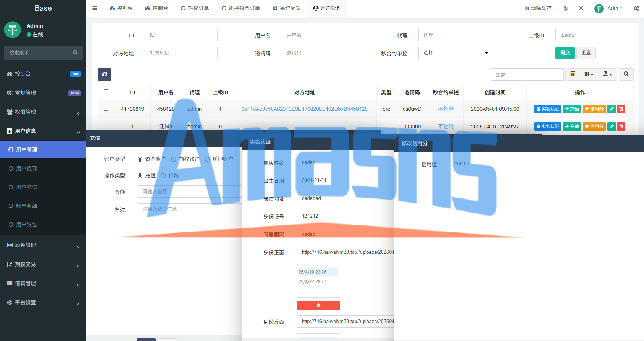Toggle table card view icon

573,74
